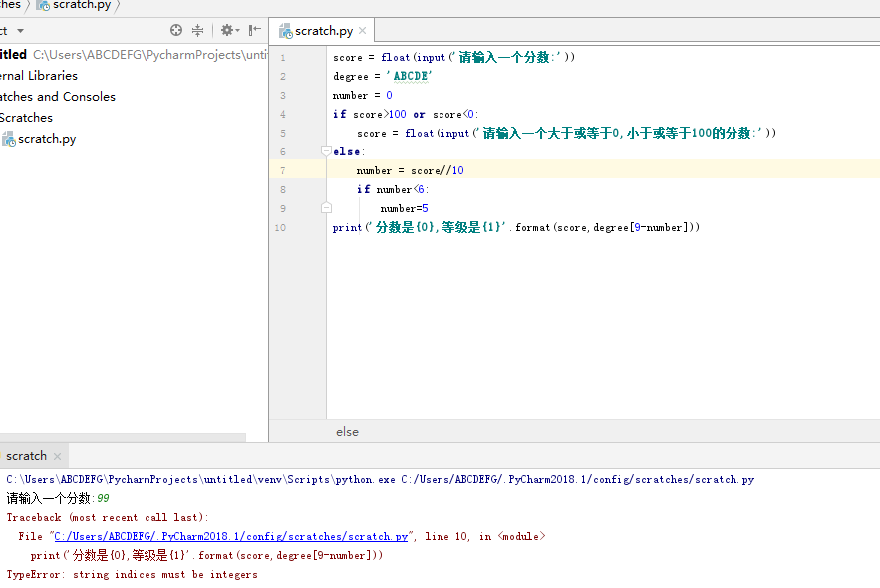Viewport: 880px width, 588px height.
Task: Click the fold end marker on line 9
Action: tap(326, 208)
